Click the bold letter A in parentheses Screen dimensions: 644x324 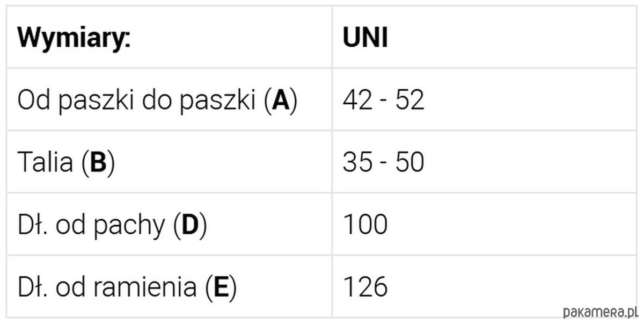pyautogui.click(x=281, y=100)
